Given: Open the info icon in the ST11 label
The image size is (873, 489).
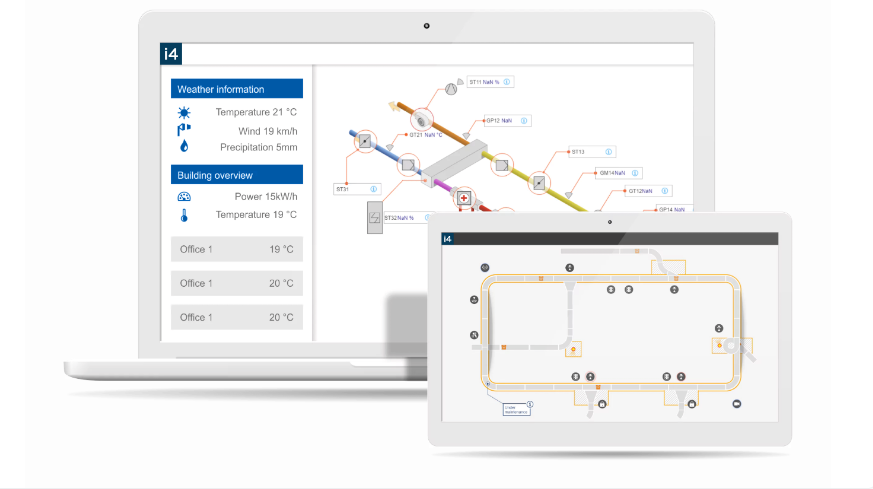Looking at the screenshot, I should click(x=507, y=82).
